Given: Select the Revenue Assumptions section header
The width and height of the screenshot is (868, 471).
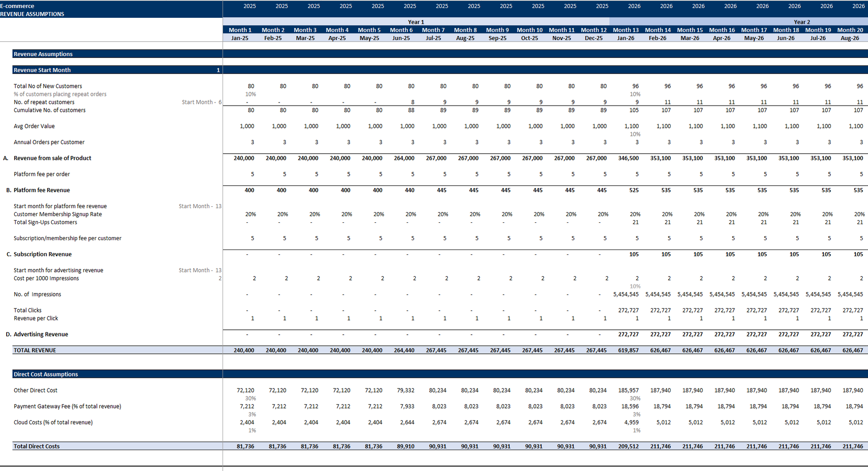Looking at the screenshot, I should click(43, 54).
